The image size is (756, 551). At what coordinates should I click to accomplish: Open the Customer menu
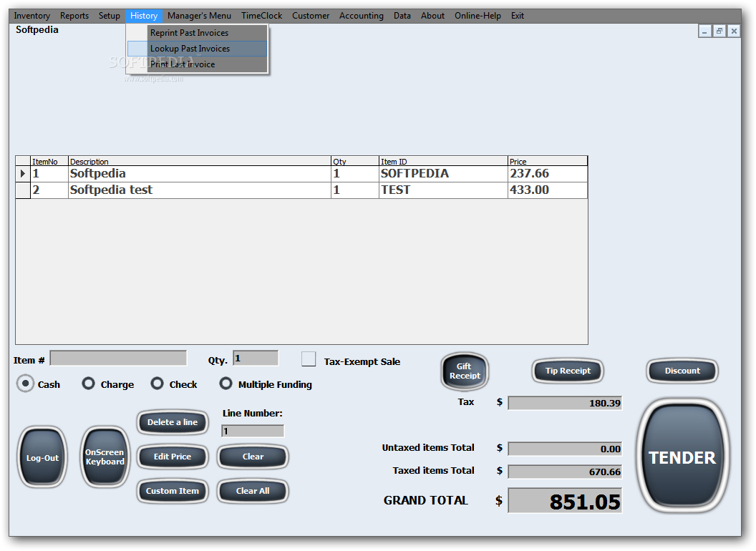point(311,16)
